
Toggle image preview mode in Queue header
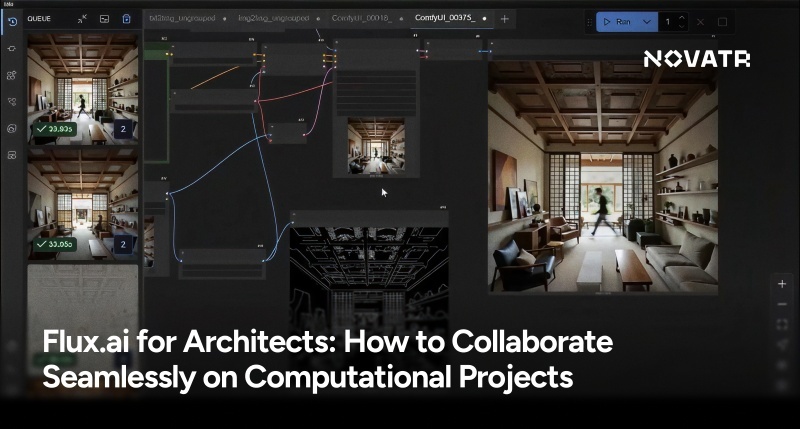coord(104,18)
